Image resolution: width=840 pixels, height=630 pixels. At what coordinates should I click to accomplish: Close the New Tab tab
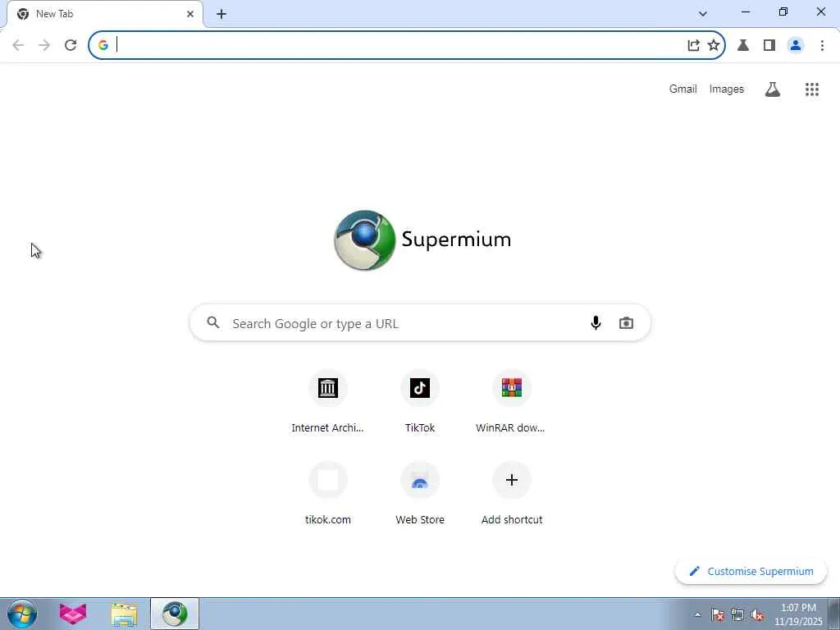pyautogui.click(x=190, y=14)
